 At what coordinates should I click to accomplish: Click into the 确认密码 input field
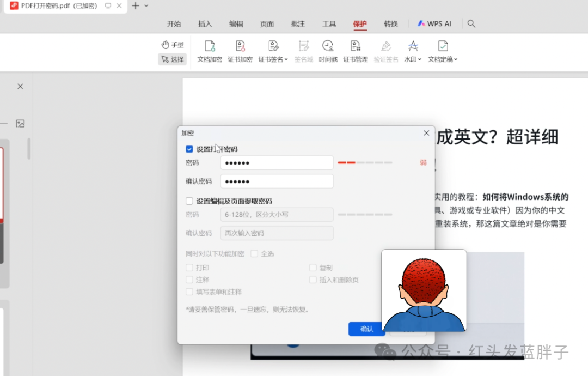click(277, 181)
